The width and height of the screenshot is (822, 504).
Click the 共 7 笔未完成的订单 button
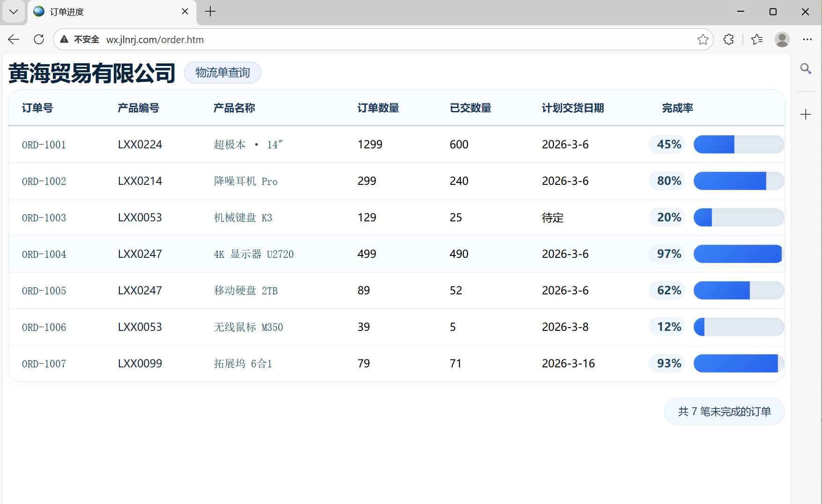(x=724, y=411)
